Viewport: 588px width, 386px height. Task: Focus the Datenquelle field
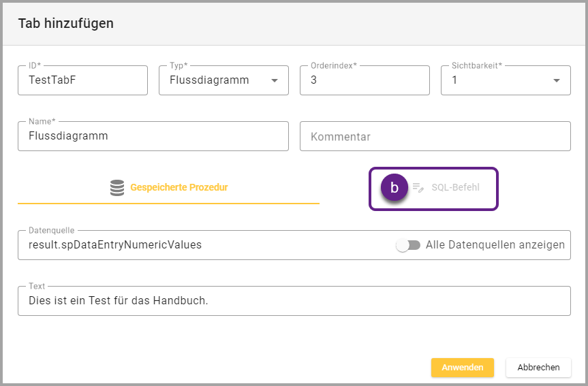coord(204,245)
